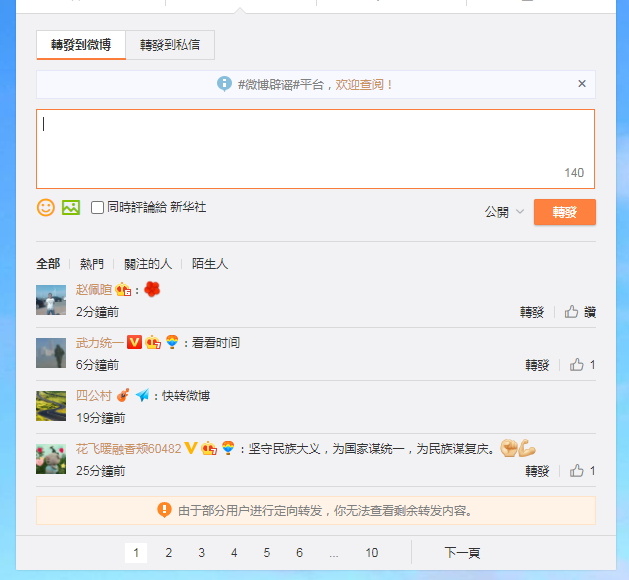The height and width of the screenshot is (580, 629).
Task: Click the orange 轉發 submit button
Action: [x=564, y=212]
